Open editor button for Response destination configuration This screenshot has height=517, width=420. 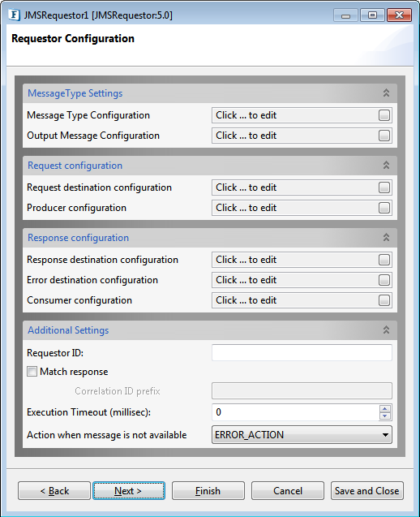point(384,260)
